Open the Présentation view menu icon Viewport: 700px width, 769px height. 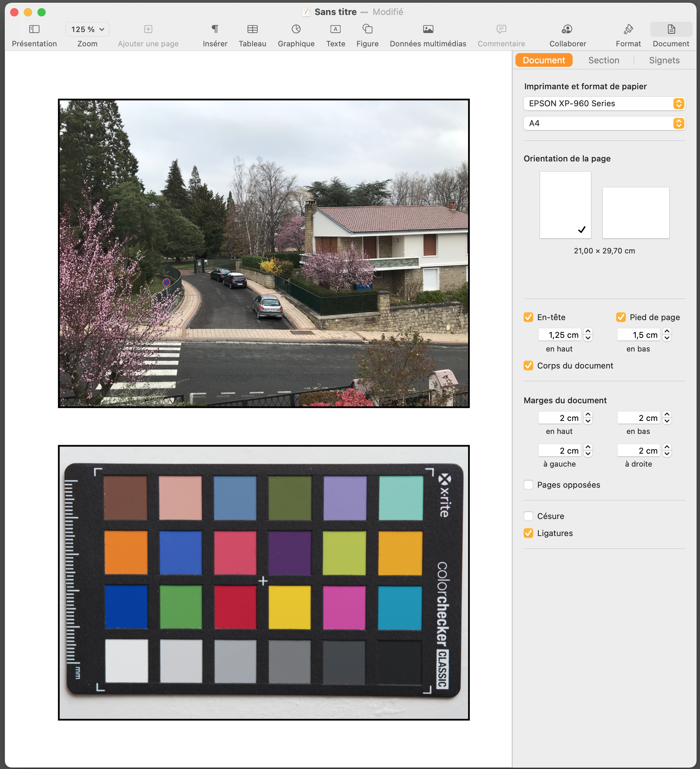[34, 29]
